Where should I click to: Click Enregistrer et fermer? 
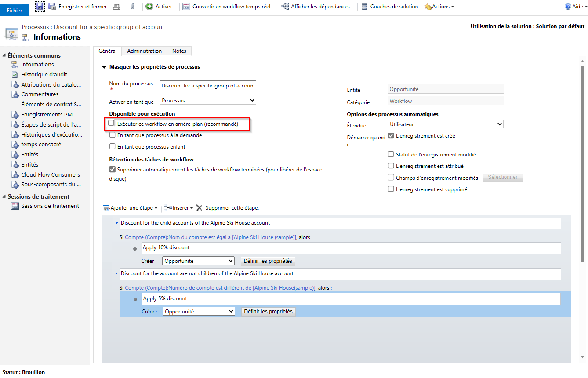[x=79, y=6]
